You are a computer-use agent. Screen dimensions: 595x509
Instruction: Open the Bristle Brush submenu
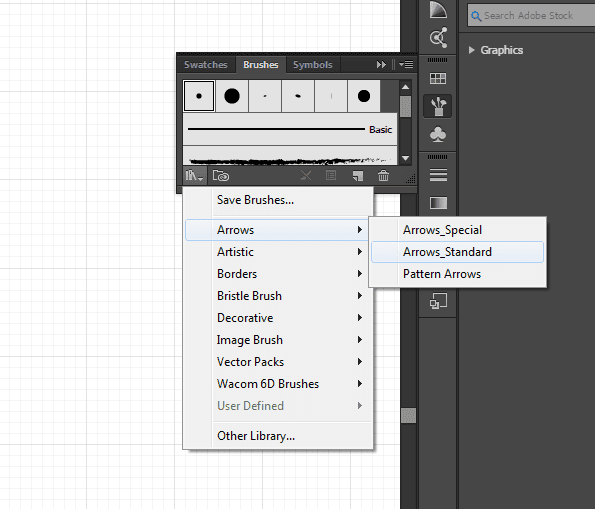277,296
